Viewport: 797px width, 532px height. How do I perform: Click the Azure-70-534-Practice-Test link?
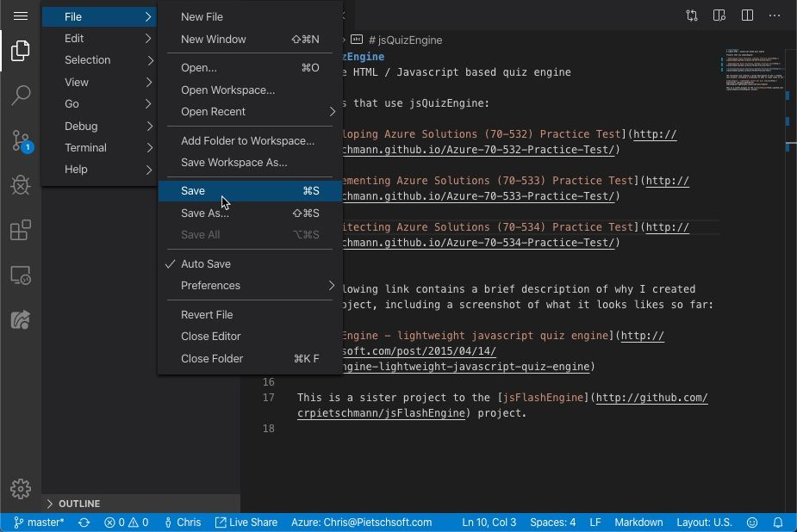pos(478,243)
